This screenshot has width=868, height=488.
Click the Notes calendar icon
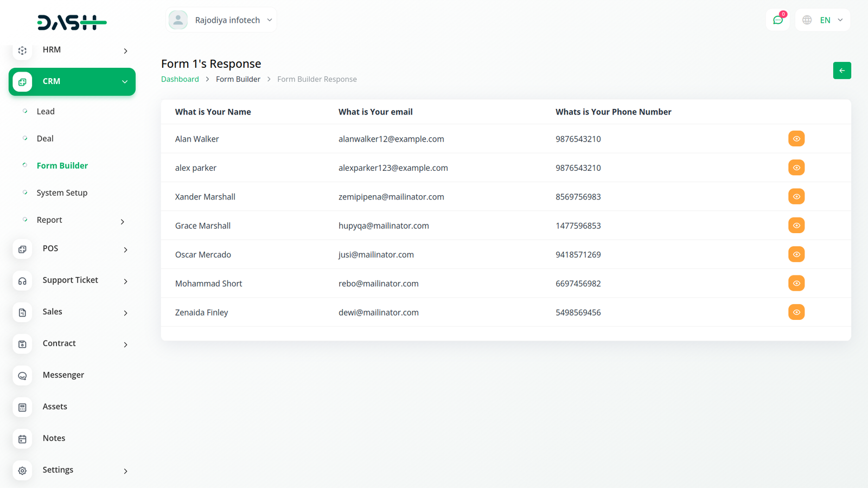coord(22,439)
